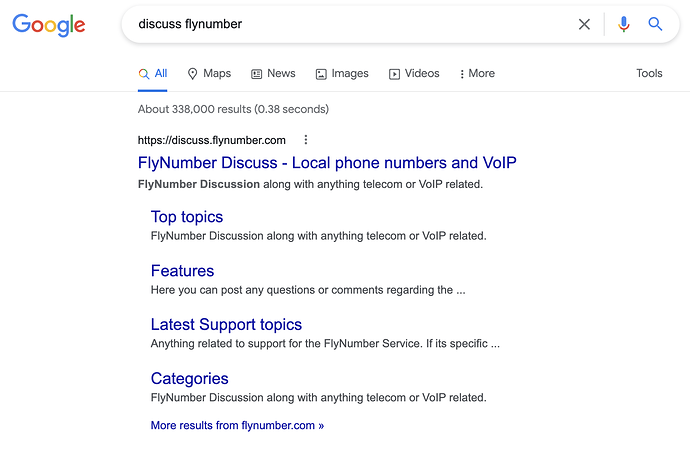The width and height of the screenshot is (690, 454).
Task: Select the All results tab
Action: [x=153, y=73]
